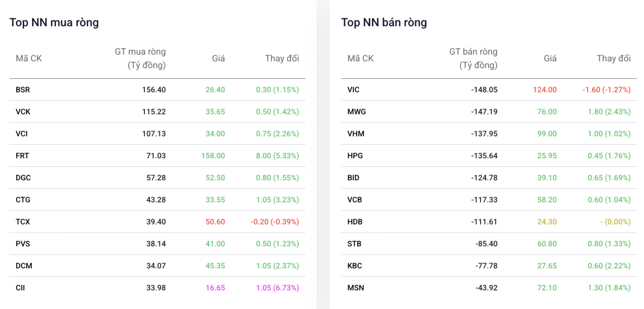Click 'Giá' header in net selling table

[550, 58]
